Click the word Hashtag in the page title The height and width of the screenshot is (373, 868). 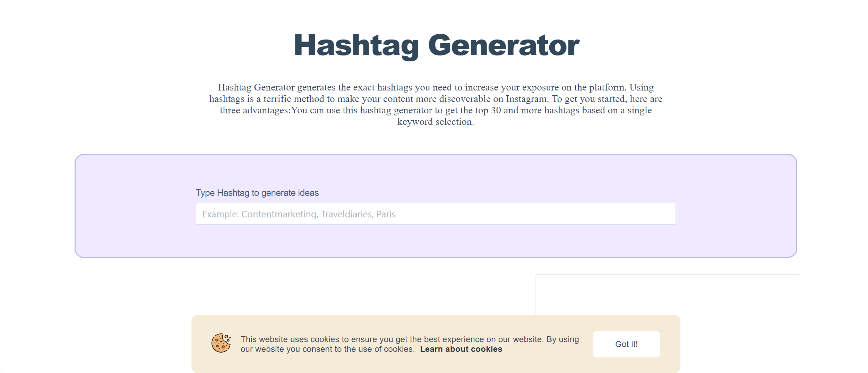pos(356,45)
